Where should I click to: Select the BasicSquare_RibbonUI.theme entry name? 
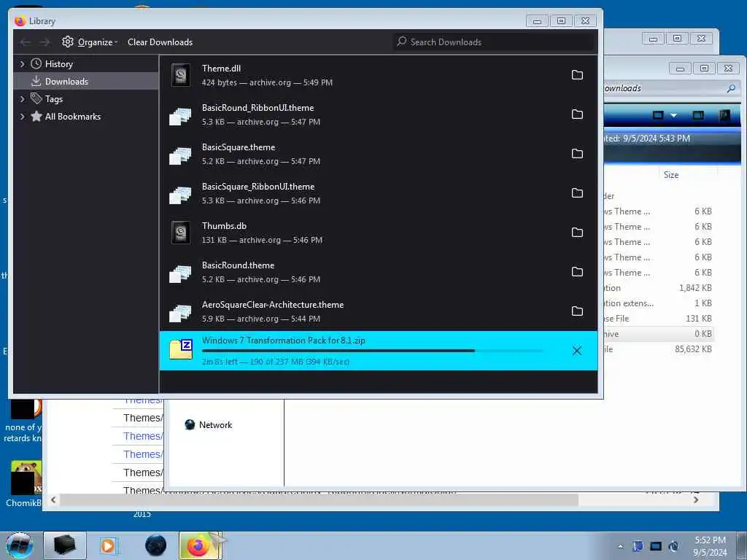coord(258,187)
